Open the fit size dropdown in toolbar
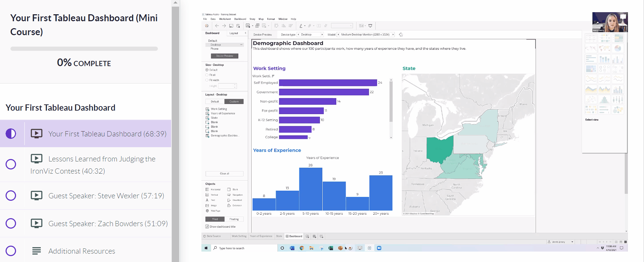644x262 pixels. 342,26
